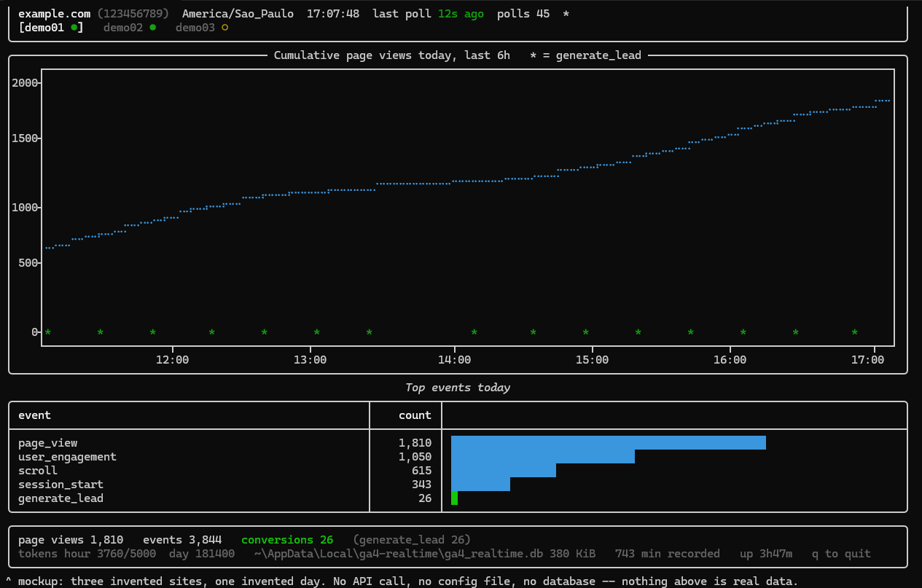This screenshot has height=588, width=922.
Task: Click the green lead marker just before 17:00
Action: 854,332
